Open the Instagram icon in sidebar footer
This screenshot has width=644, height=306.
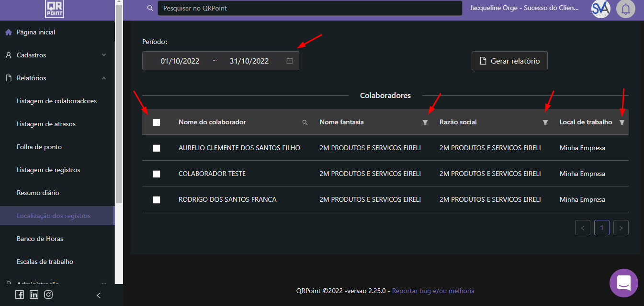tap(48, 295)
